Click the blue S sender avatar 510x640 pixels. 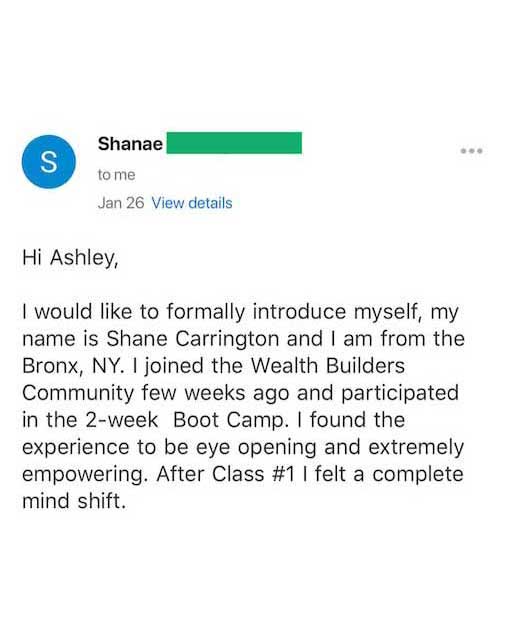tap(49, 162)
